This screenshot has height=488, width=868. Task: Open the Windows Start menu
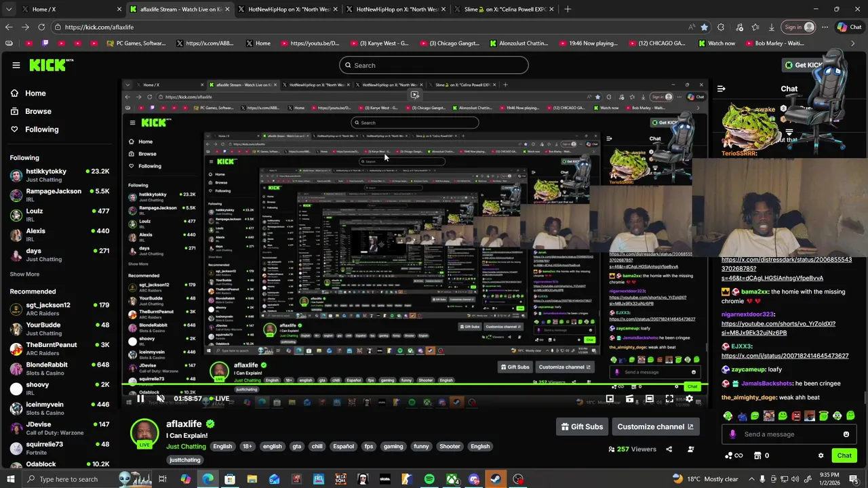pyautogui.click(x=11, y=479)
